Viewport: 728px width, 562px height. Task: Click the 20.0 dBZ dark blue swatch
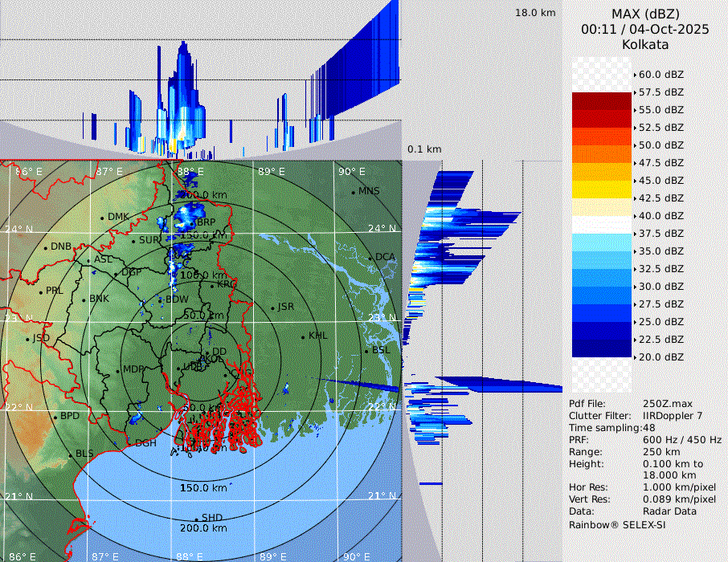601,348
